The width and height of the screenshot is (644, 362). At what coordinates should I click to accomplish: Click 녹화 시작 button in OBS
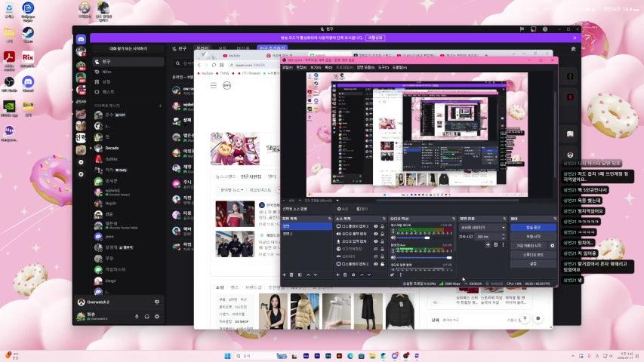(533, 236)
